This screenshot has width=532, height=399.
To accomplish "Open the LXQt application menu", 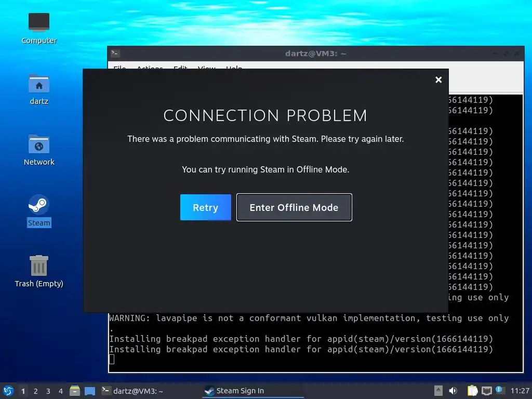I will click(x=8, y=391).
